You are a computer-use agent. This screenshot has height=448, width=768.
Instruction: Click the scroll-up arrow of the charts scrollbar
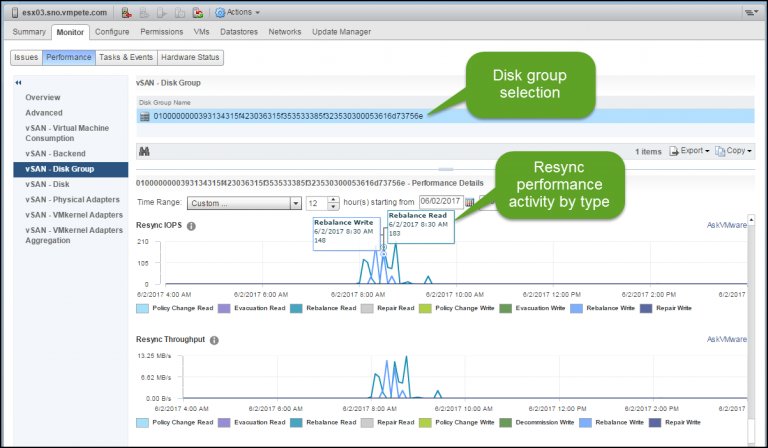pyautogui.click(x=751, y=219)
